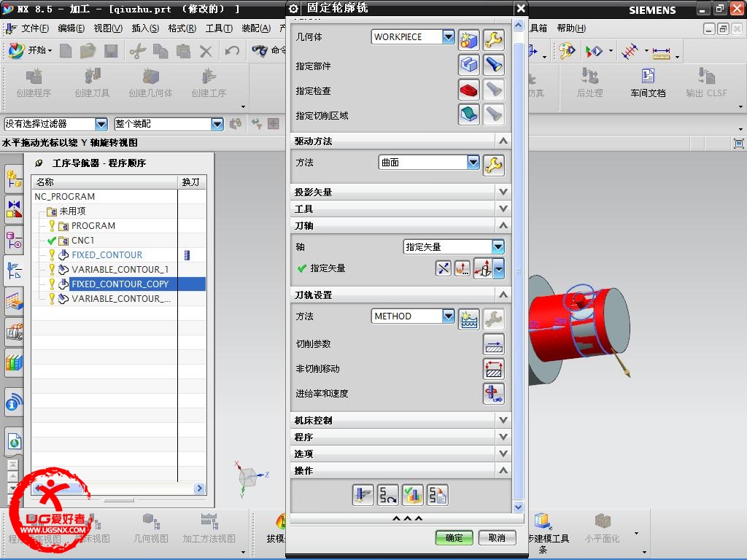Open the selection filter (没有选择过滤器) dropdown
The height and width of the screenshot is (560, 747).
pos(101,124)
